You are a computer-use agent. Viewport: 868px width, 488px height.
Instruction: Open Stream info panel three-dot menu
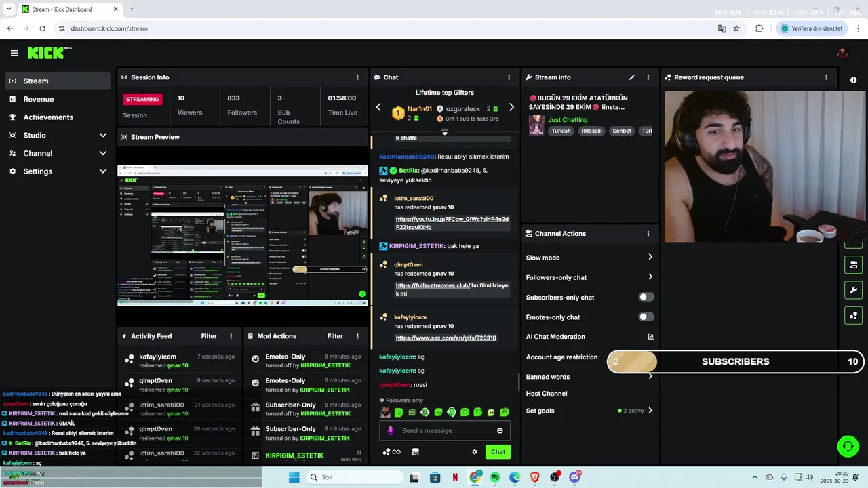(x=648, y=77)
